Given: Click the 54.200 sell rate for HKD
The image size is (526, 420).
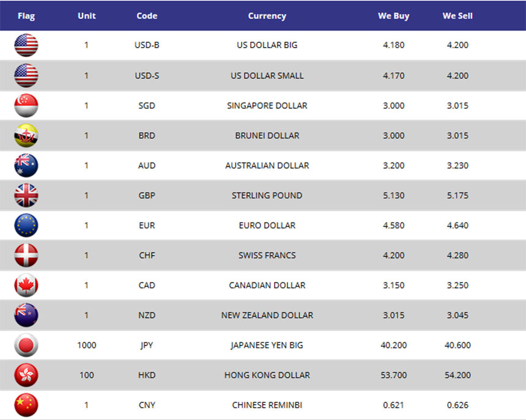Looking at the screenshot, I should [457, 375].
